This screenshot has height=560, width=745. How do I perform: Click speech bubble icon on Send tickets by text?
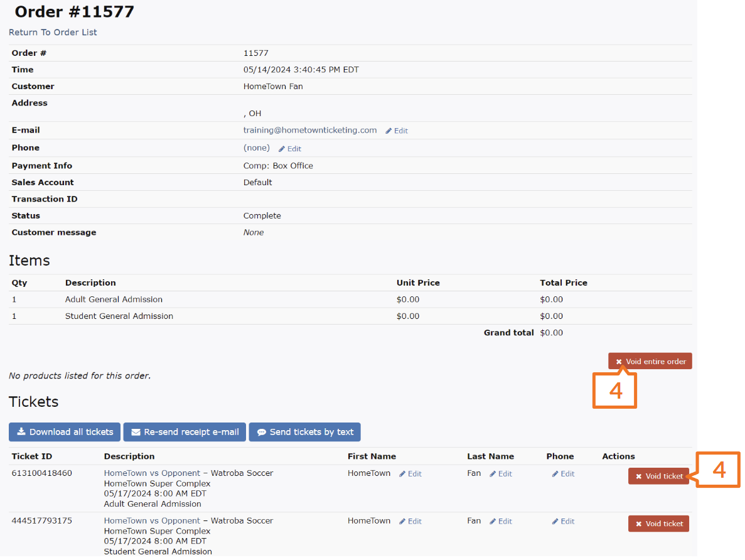pyautogui.click(x=261, y=432)
